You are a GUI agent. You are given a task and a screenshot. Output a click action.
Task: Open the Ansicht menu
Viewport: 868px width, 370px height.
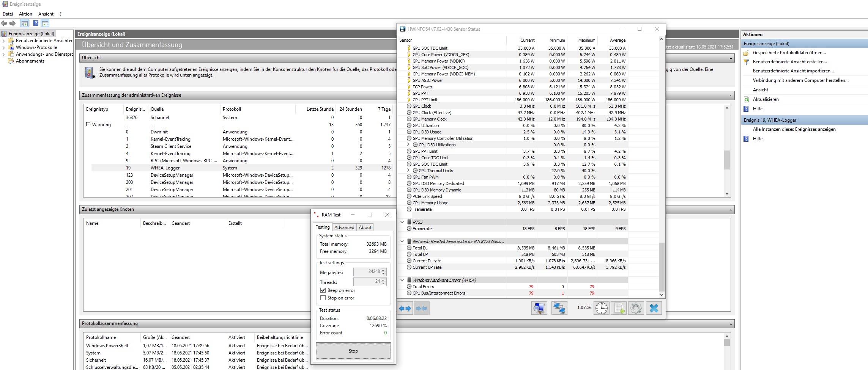tap(46, 14)
